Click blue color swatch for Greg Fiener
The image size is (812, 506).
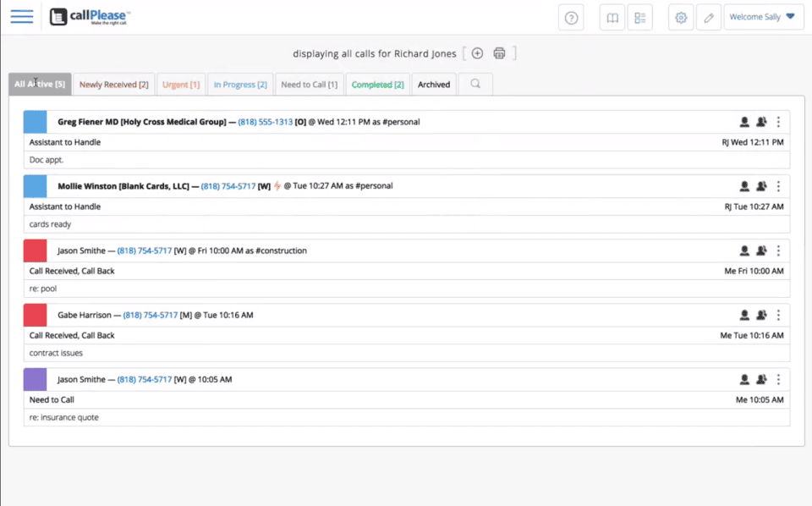[x=36, y=122]
